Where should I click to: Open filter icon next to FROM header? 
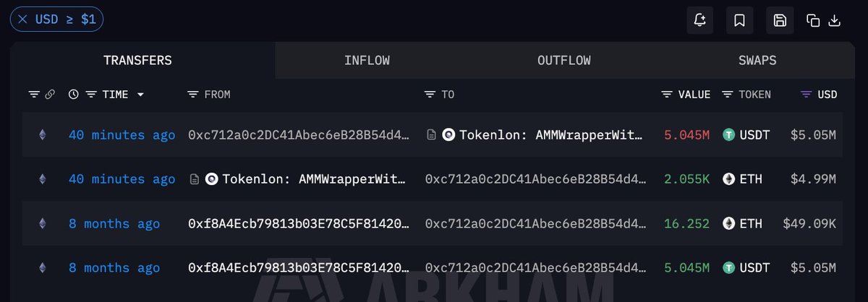192,95
